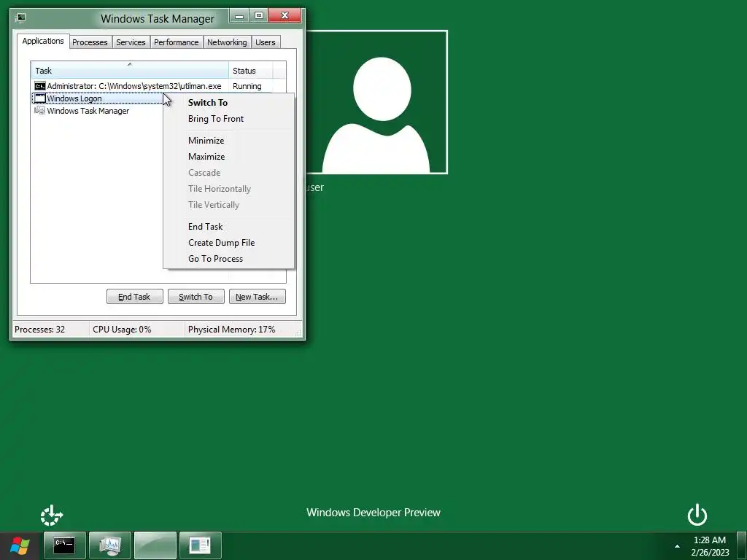747x560 pixels.
Task: Choose End Task in context menu
Action: 228,227
